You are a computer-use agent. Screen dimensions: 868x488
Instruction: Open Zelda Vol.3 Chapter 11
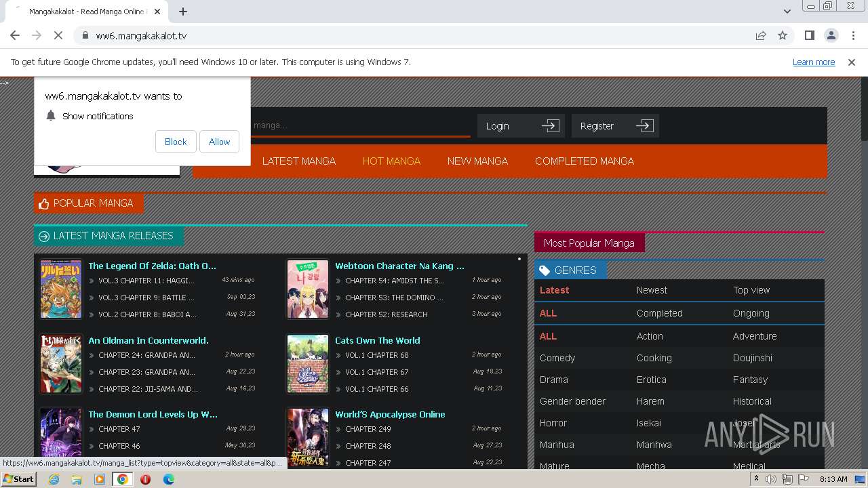click(x=146, y=281)
